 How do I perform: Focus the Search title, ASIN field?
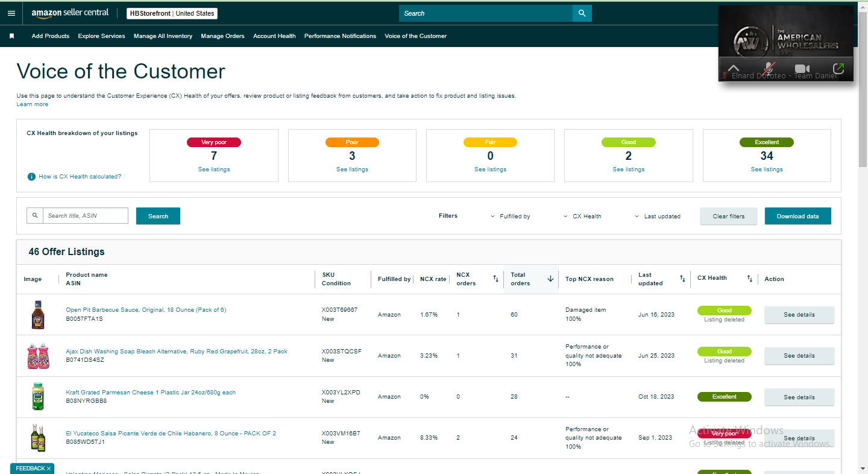[x=86, y=215]
